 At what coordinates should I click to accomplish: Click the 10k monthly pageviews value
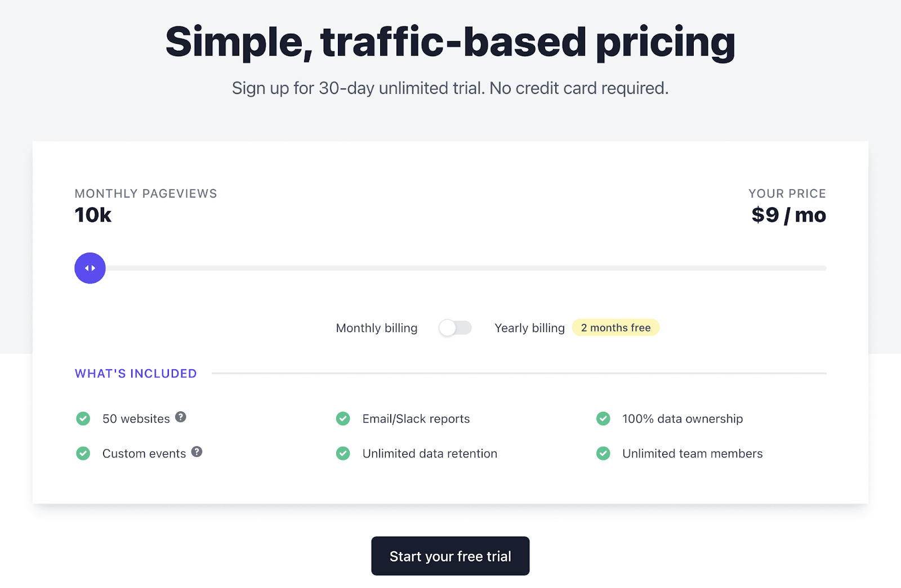click(x=92, y=215)
